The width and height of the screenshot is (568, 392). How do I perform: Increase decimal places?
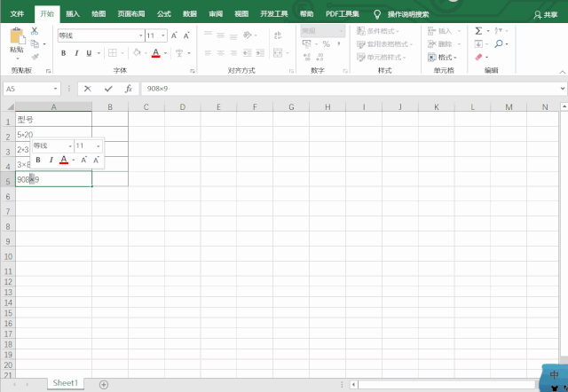point(307,57)
